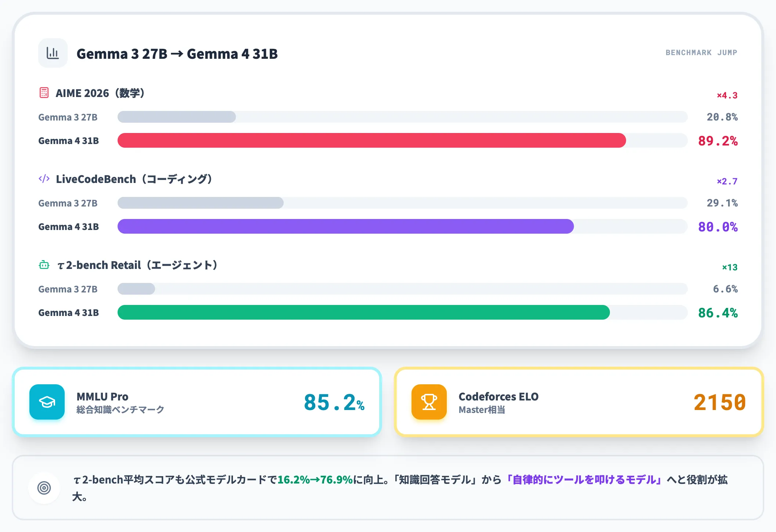Click the green robot icon for τ2-bench Retail
The height and width of the screenshot is (532, 776).
click(44, 265)
